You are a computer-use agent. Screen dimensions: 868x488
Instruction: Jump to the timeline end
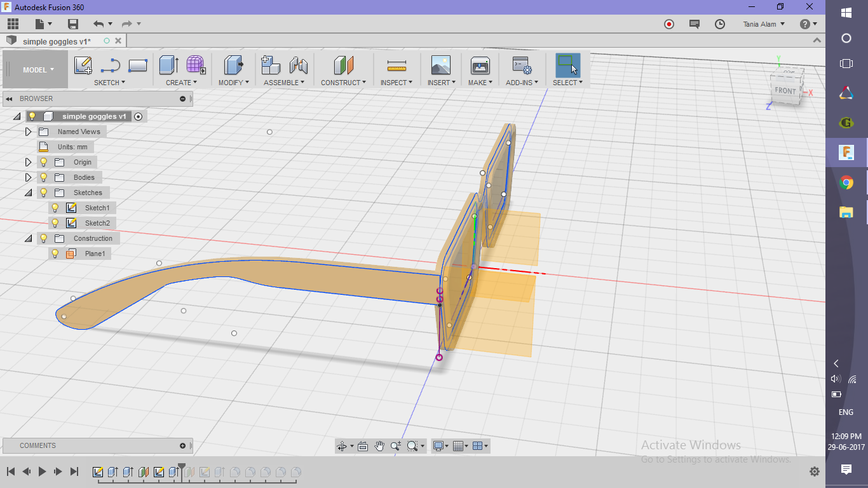(x=74, y=471)
